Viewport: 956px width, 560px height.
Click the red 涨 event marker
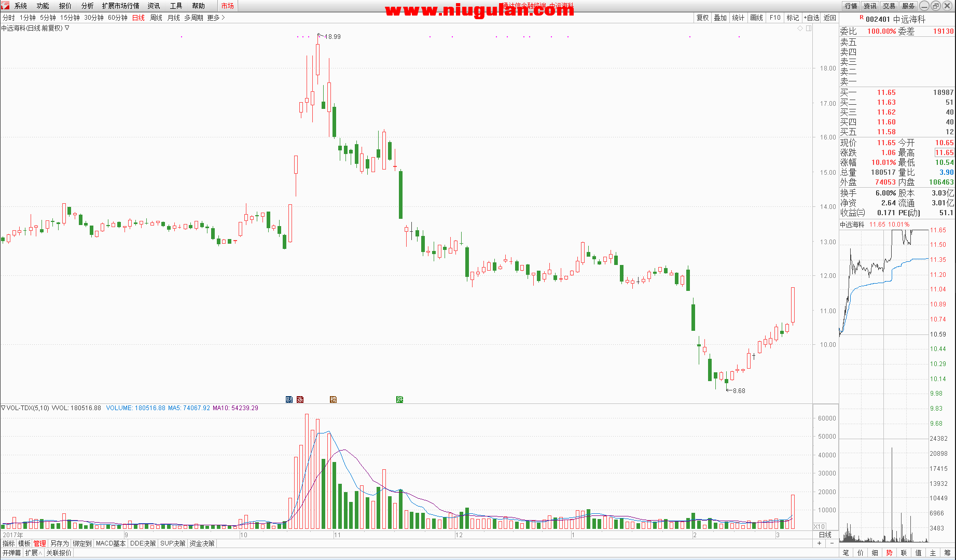coord(300,399)
